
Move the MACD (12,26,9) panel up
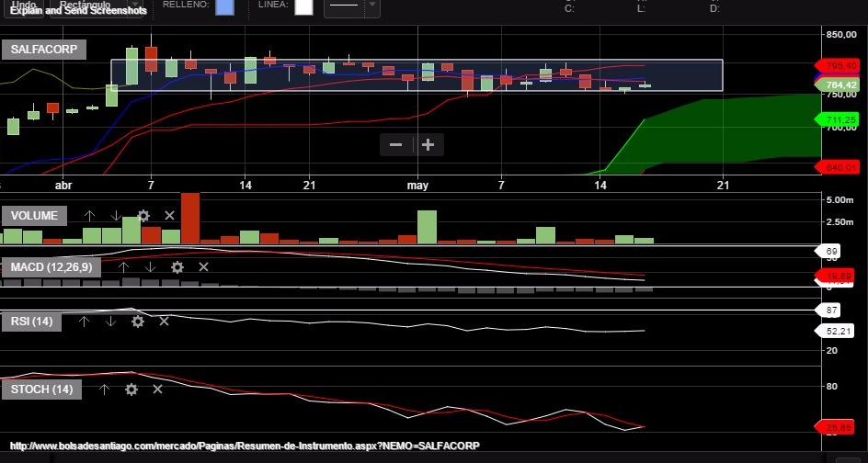(x=123, y=267)
